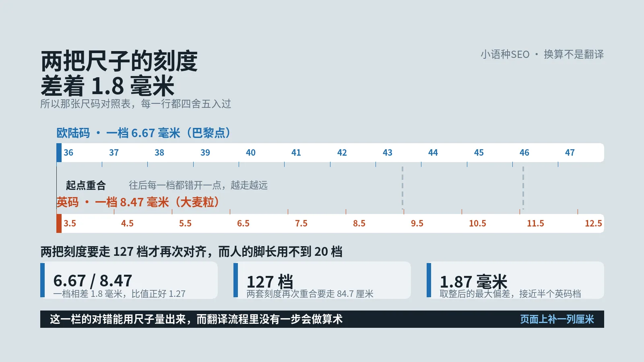
Task: Click the dashed marker below size 46
Action: [x=523, y=188]
